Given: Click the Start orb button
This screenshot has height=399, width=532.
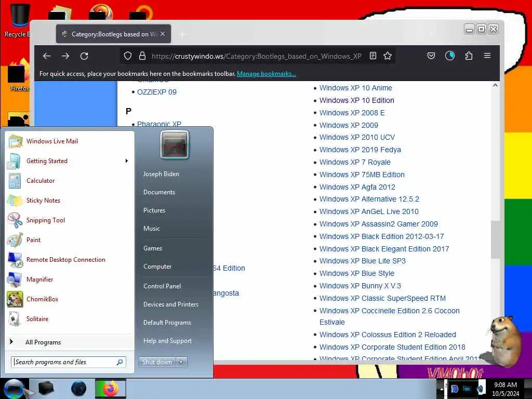Looking at the screenshot, I should pos(14,389).
